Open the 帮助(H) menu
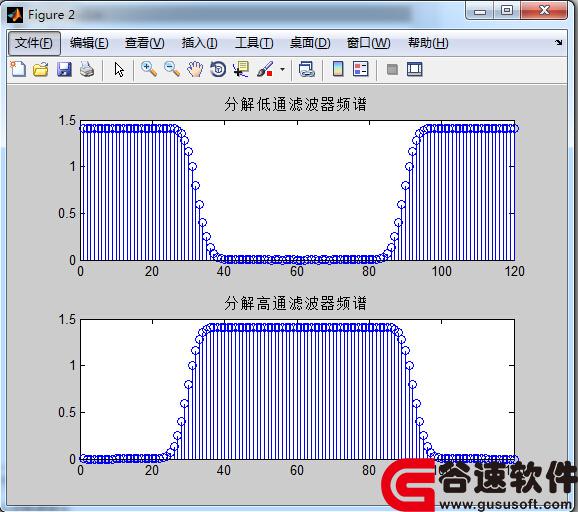Image resolution: width=578 pixels, height=512 pixels. tap(428, 43)
